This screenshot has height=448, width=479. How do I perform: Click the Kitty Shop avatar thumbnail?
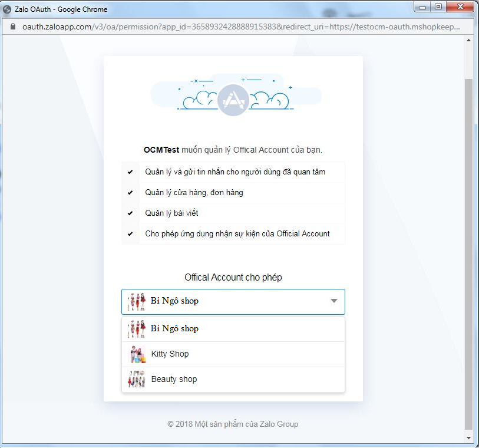click(x=137, y=354)
